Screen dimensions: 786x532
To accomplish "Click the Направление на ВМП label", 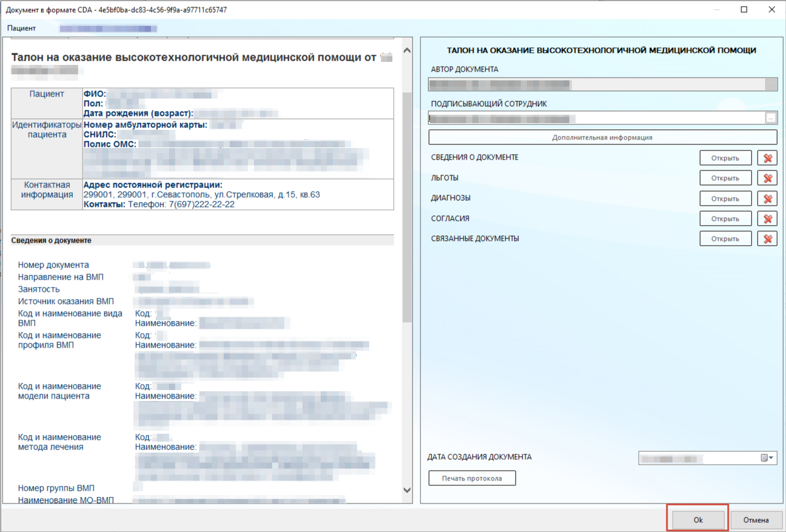I will point(61,277).
